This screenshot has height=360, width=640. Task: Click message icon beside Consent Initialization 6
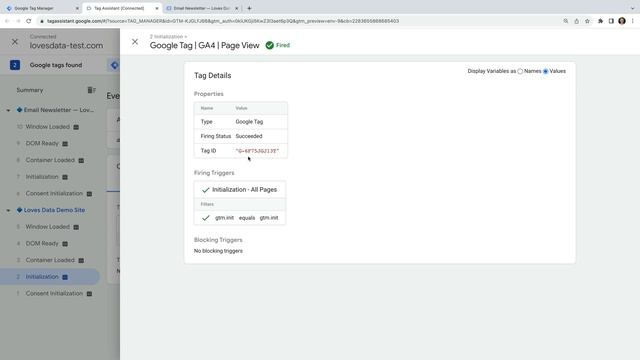click(x=89, y=194)
